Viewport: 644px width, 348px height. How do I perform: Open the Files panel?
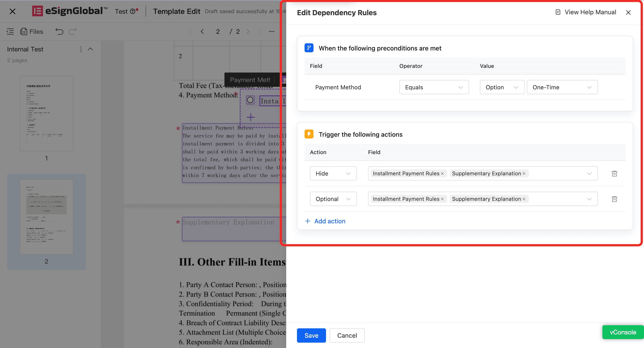coord(32,31)
